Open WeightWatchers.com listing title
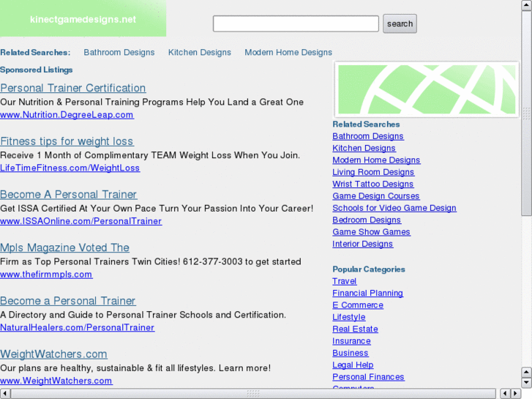Viewport: 532px width, 399px height. [53, 354]
